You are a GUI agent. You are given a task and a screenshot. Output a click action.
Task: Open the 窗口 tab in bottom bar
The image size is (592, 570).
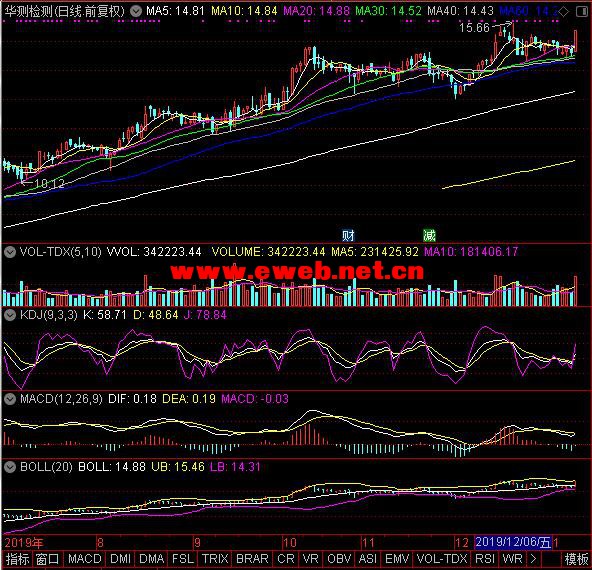tap(48, 559)
